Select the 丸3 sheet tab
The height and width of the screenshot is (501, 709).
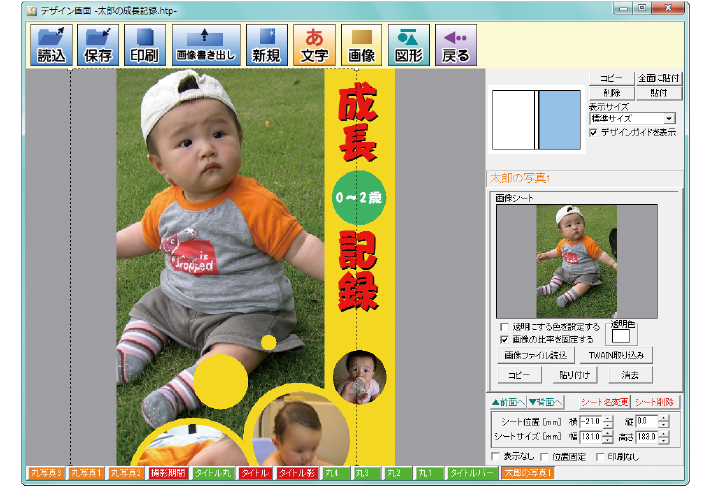click(x=366, y=473)
